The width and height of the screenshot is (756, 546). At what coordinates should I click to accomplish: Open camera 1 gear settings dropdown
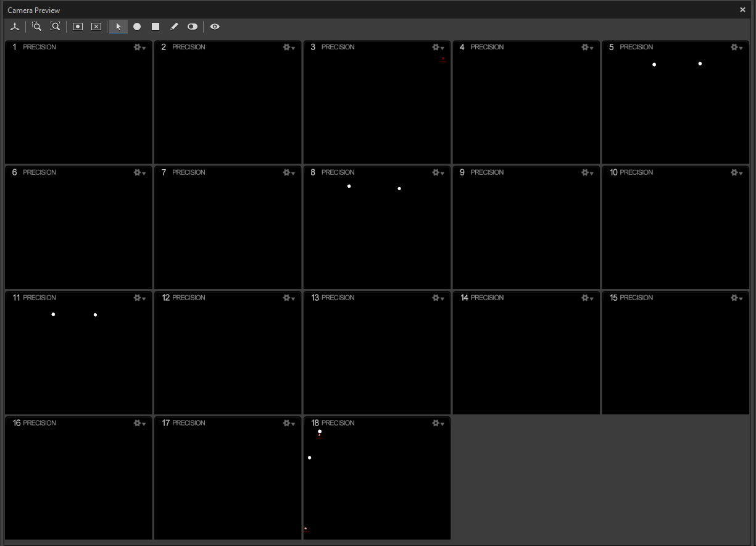[x=139, y=48]
